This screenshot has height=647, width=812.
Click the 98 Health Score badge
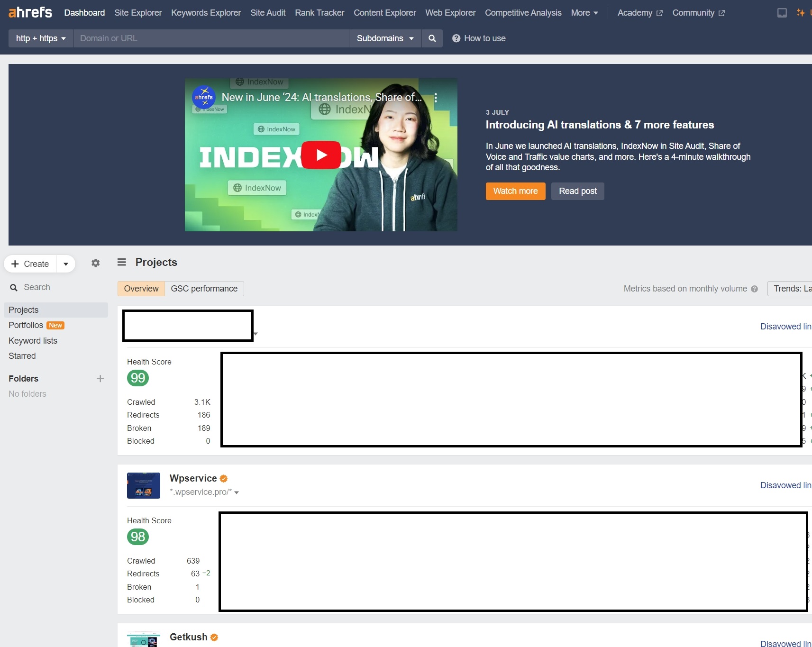click(x=138, y=537)
